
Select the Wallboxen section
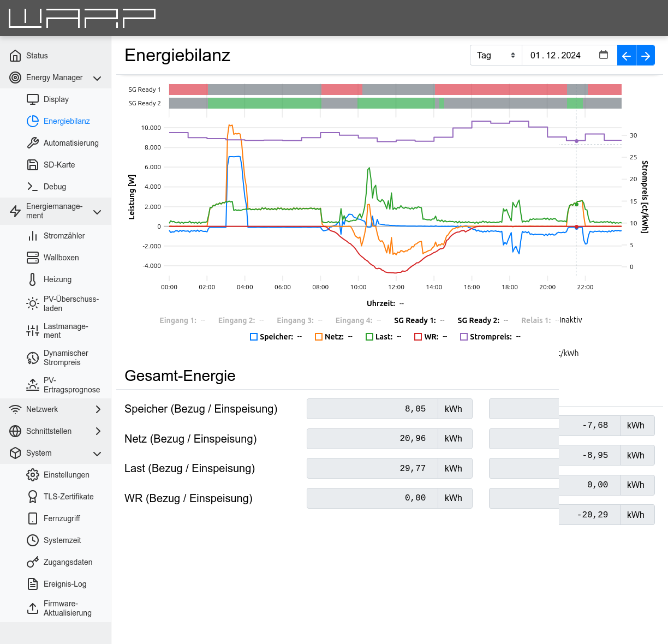pos(61,258)
